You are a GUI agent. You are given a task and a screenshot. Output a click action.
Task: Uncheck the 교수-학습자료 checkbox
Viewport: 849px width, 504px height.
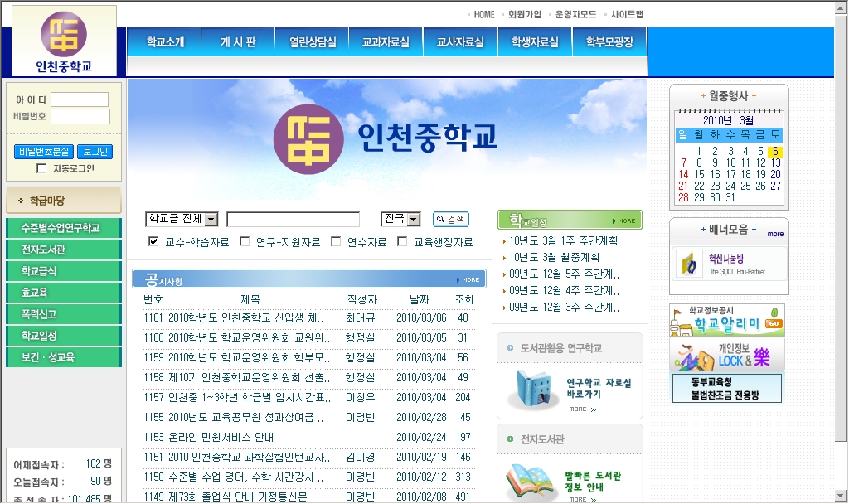[x=153, y=242]
